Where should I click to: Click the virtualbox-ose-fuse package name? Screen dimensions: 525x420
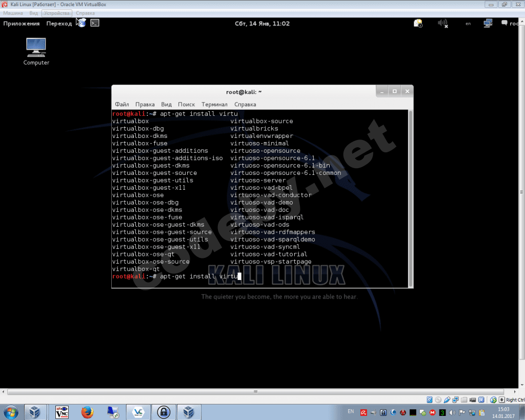[147, 217]
